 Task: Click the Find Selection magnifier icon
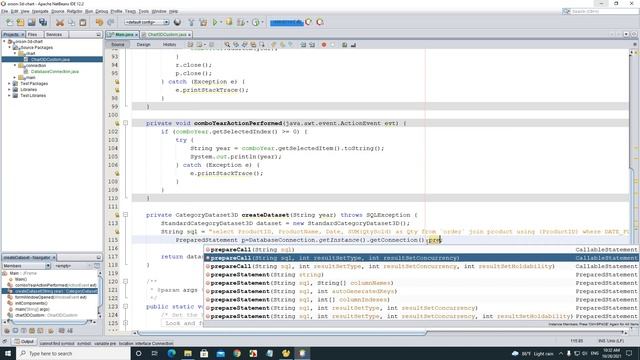[227, 44]
